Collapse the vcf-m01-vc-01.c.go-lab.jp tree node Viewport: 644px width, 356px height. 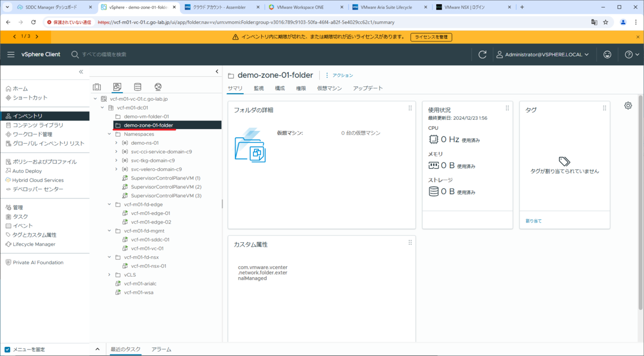coord(96,99)
